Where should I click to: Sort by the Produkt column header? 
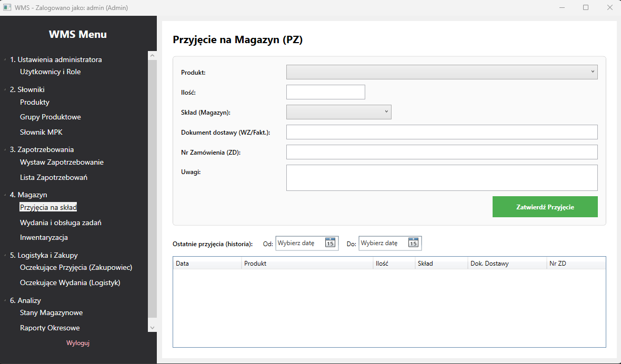pos(307,264)
